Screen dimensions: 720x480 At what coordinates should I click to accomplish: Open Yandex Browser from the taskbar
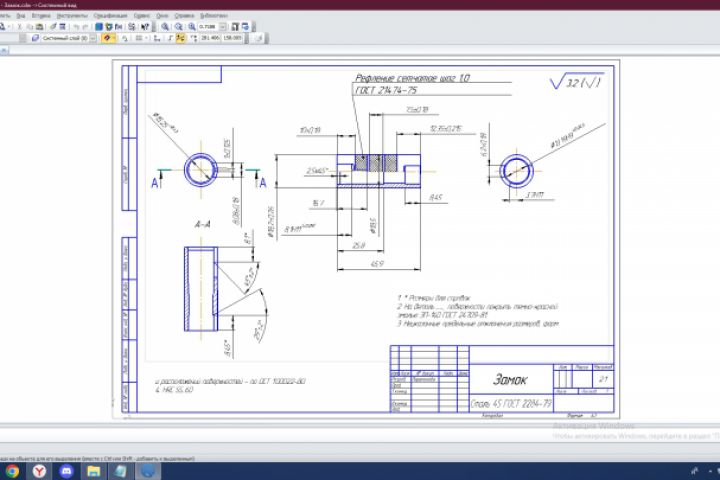pyautogui.click(x=39, y=471)
